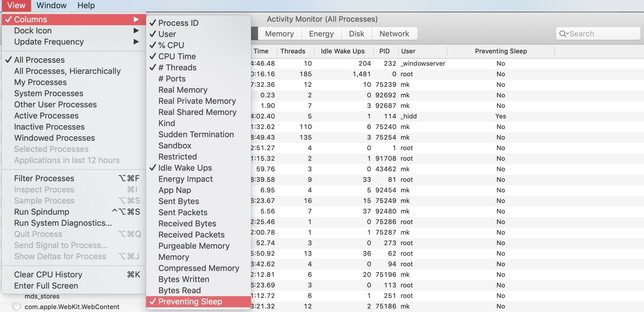The image size is (644, 312).
Task: Open the Columns submenu arrow
Action: [x=136, y=19]
